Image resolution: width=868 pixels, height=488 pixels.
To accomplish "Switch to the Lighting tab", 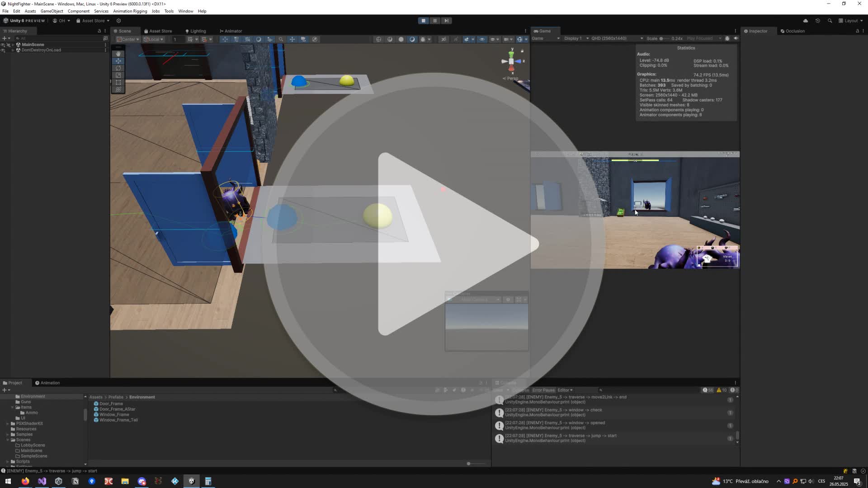I will [x=196, y=31].
